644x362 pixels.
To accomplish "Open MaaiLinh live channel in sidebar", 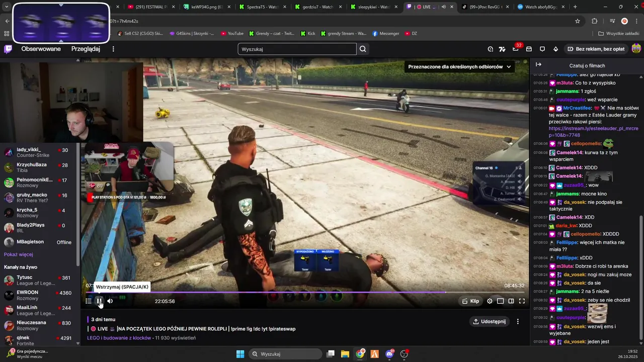I will [38, 310].
